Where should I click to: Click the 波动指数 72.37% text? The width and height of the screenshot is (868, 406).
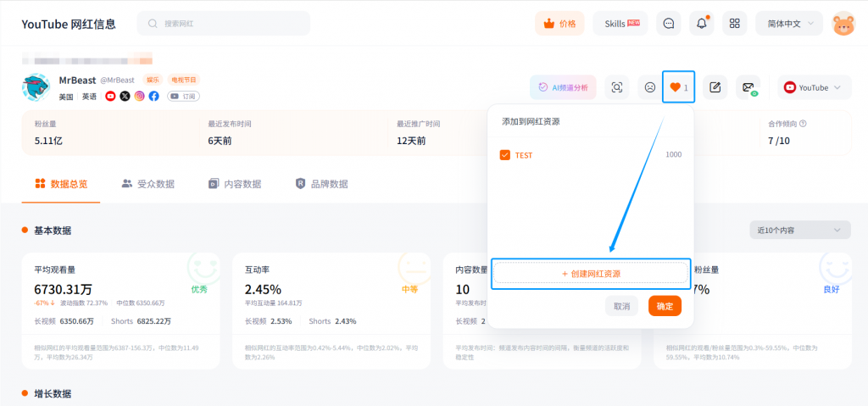coord(84,303)
